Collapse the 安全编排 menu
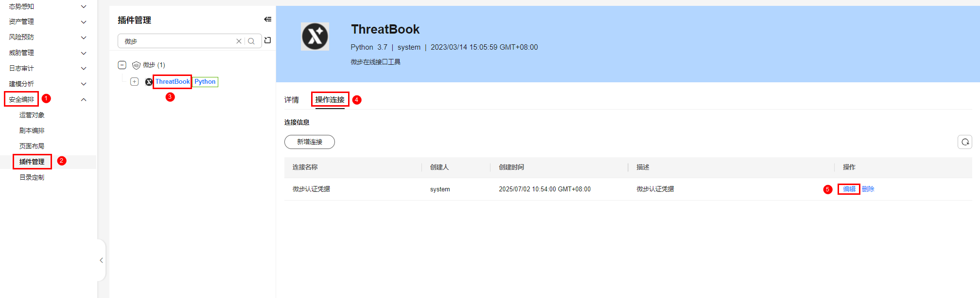The image size is (980, 298). point(84,100)
